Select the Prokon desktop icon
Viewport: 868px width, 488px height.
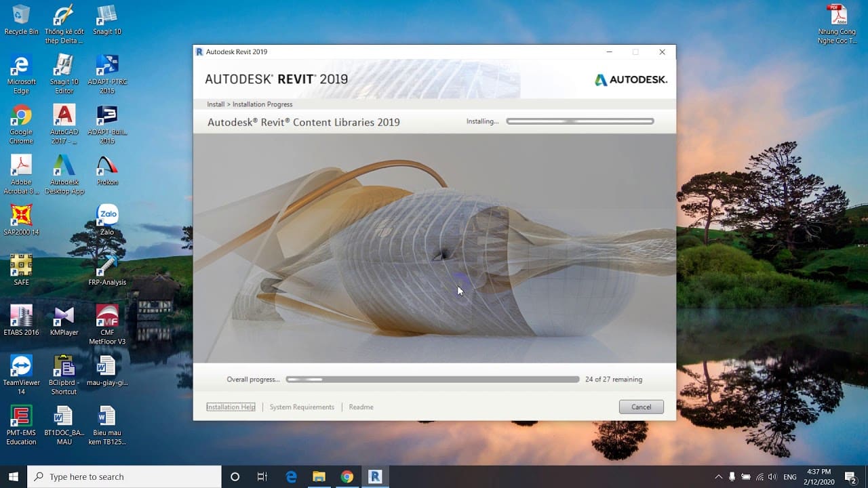click(x=107, y=171)
